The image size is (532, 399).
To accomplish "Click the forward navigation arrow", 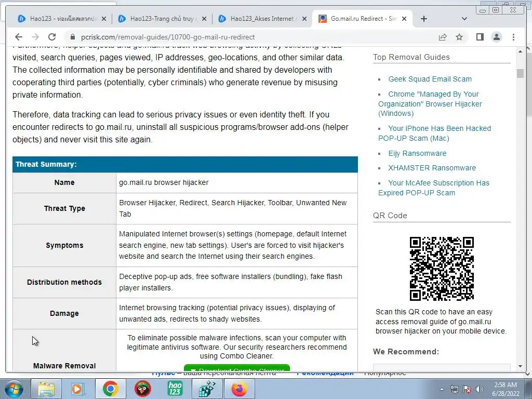I will (x=35, y=37).
